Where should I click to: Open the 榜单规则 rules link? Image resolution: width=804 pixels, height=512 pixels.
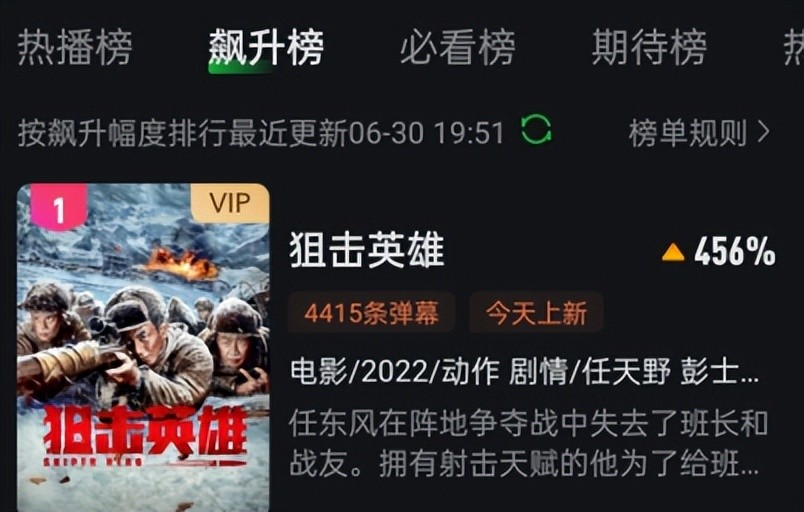click(699, 132)
